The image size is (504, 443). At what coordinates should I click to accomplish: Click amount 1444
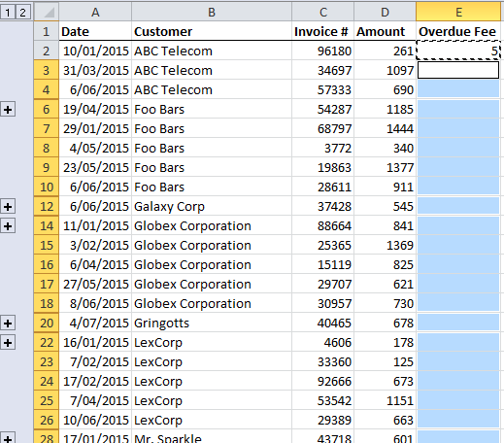click(x=385, y=128)
